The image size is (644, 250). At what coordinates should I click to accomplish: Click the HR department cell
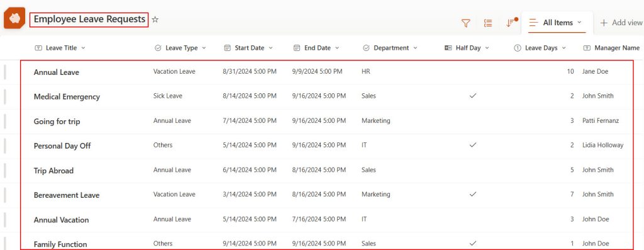tap(365, 72)
